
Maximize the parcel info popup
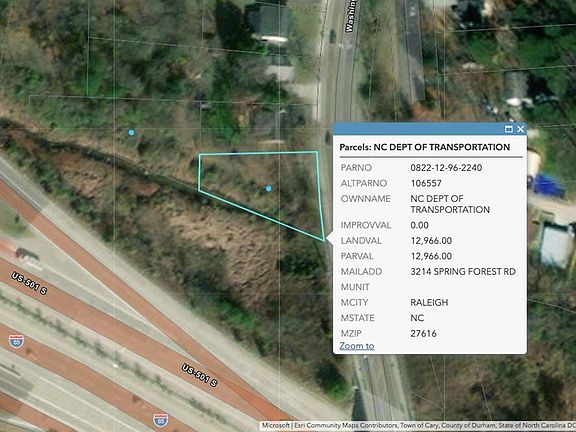coord(509,129)
